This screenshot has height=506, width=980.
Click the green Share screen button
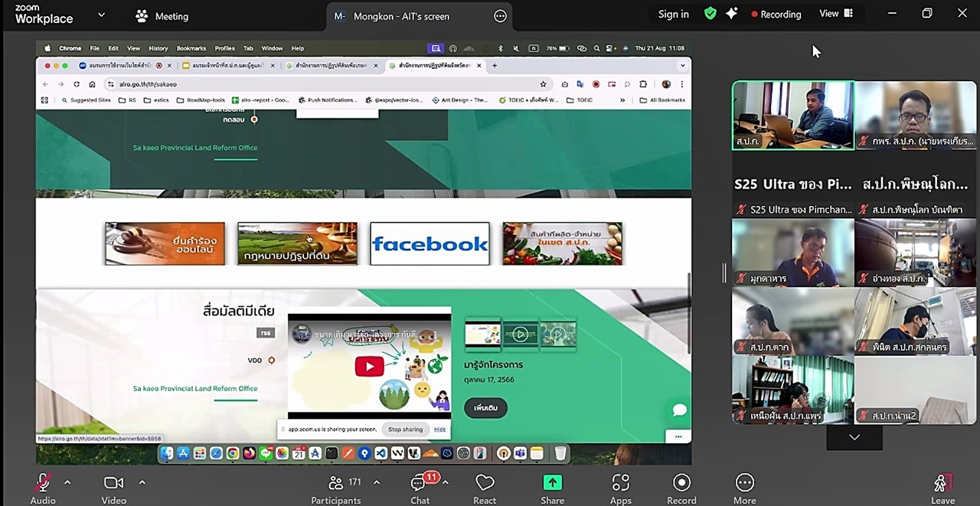pos(552,483)
